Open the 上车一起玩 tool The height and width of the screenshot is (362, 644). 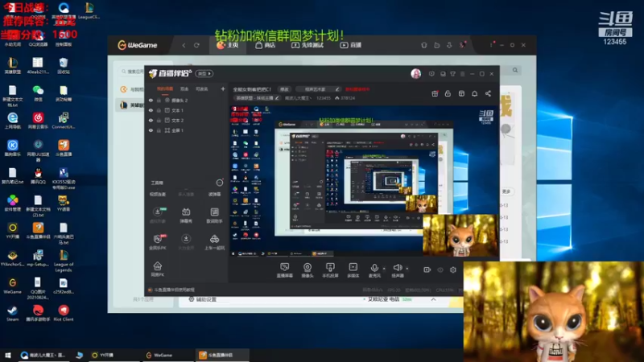coord(214,242)
